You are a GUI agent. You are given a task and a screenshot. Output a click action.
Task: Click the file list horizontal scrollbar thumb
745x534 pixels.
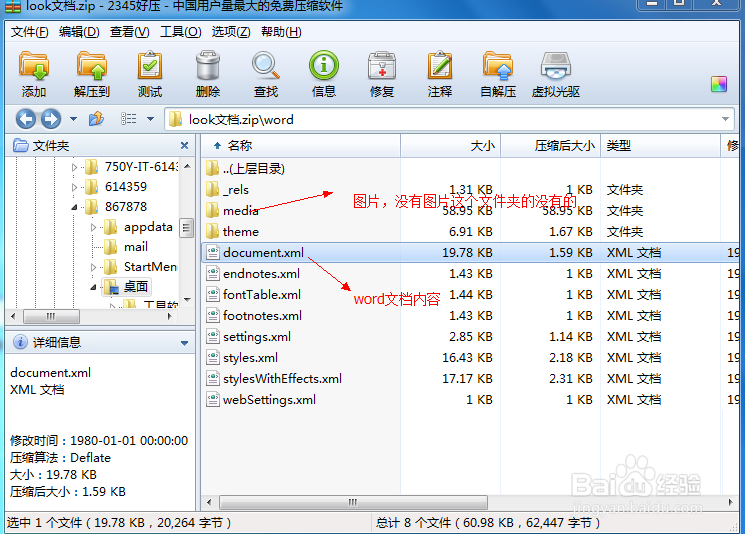pos(353,502)
